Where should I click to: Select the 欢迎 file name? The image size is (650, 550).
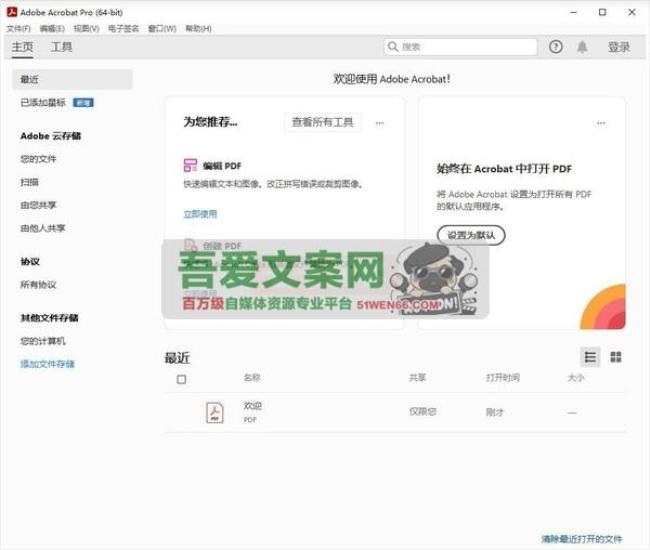252,406
